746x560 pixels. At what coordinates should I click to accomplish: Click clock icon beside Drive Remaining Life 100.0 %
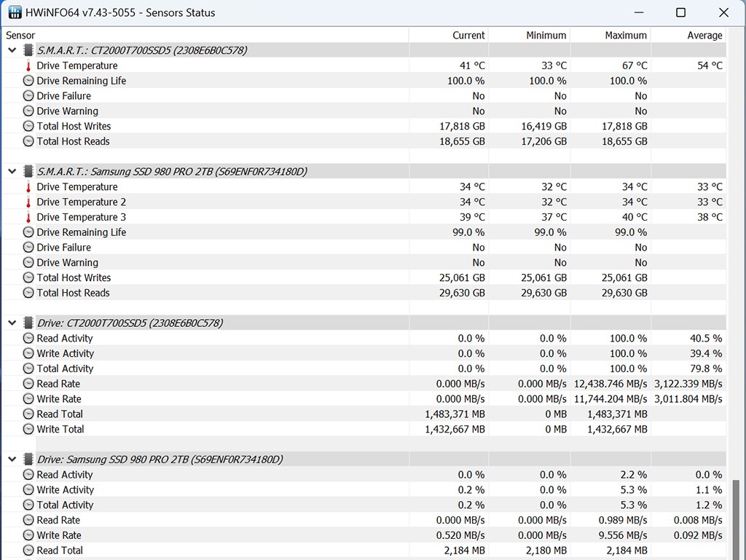click(28, 81)
